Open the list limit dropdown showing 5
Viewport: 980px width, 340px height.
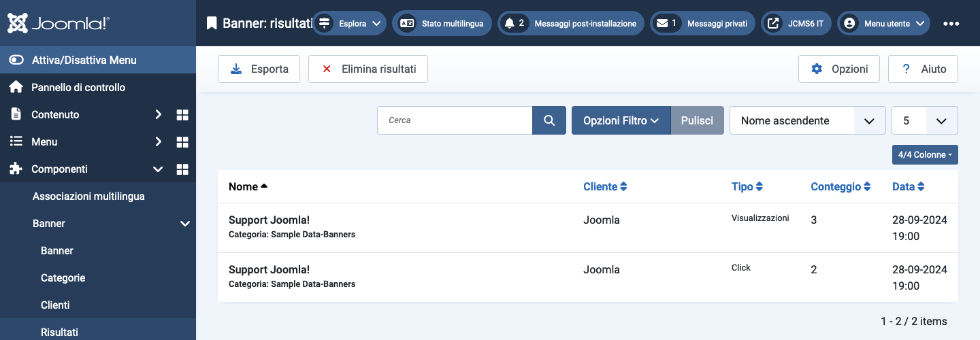click(924, 120)
